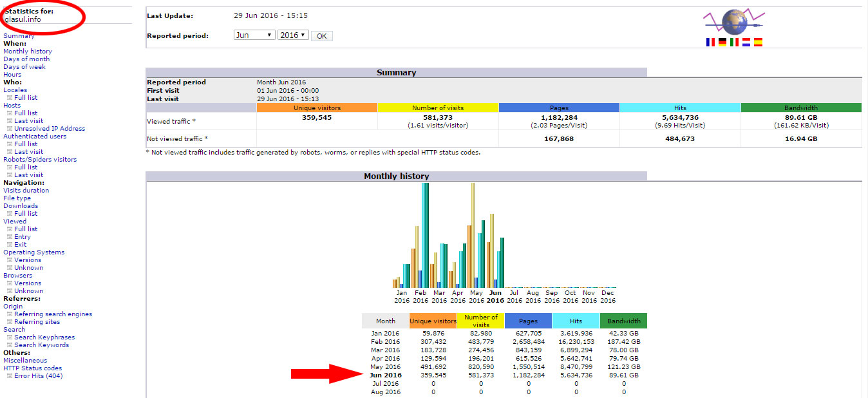Open Search Keyphrases list
This screenshot has width=868, height=398.
pos(44,337)
